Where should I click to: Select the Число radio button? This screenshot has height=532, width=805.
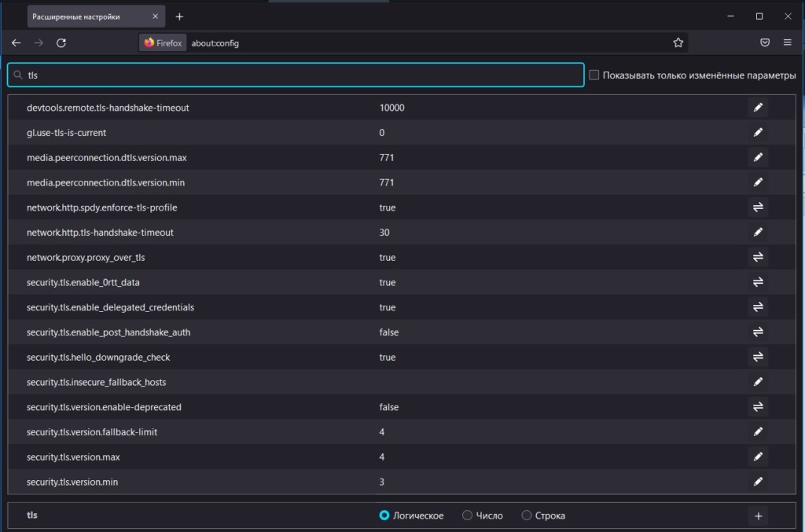[467, 515]
